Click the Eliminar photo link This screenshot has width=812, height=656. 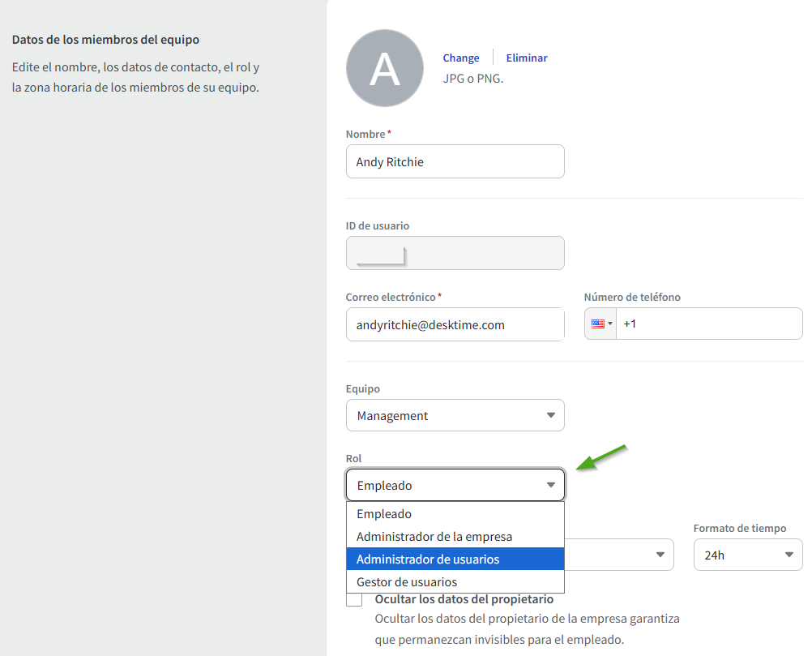click(x=527, y=58)
